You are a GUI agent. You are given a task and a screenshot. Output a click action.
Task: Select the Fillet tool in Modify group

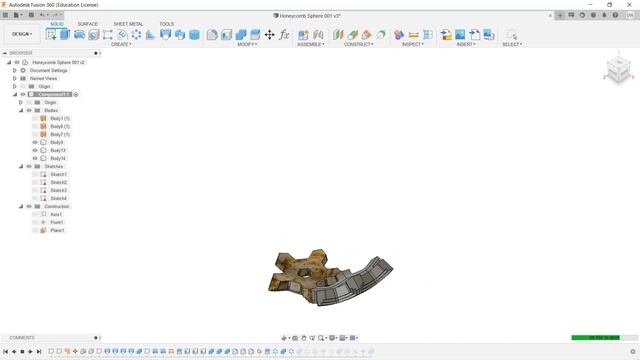(x=212, y=35)
